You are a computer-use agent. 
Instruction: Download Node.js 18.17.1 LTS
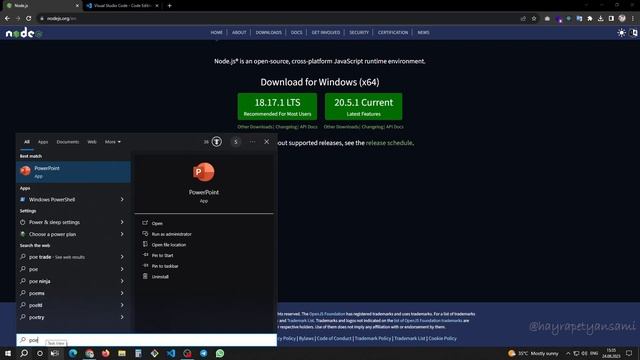click(277, 106)
